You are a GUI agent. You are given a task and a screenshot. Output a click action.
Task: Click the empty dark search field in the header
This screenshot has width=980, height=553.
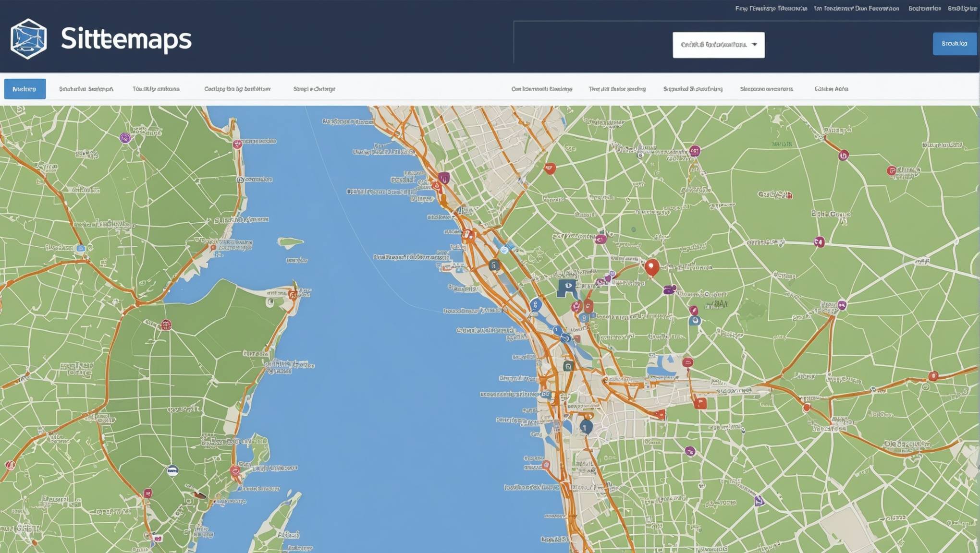[x=593, y=43]
